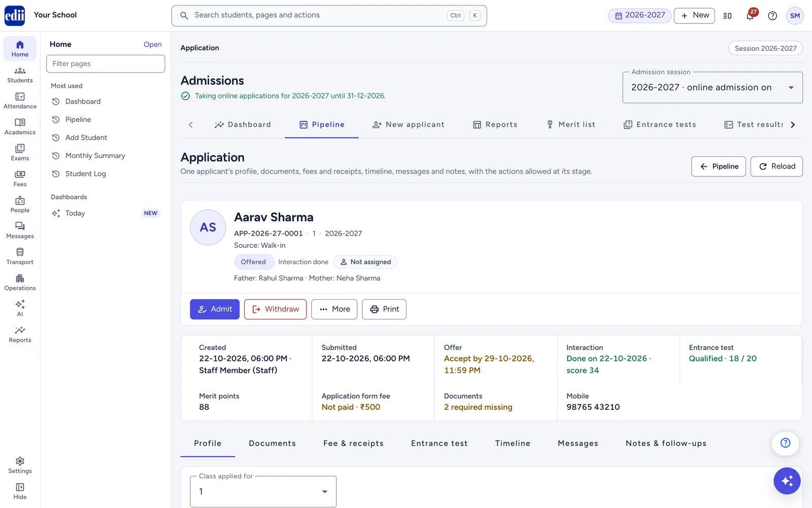This screenshot has width=812, height=508.
Task: Focus the global search box
Action: coord(329,16)
